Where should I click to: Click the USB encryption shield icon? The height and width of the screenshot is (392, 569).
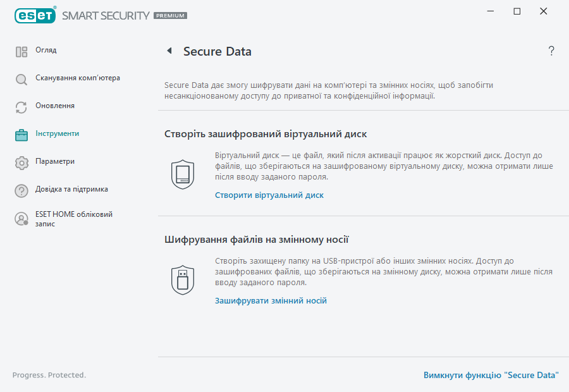coord(183,279)
